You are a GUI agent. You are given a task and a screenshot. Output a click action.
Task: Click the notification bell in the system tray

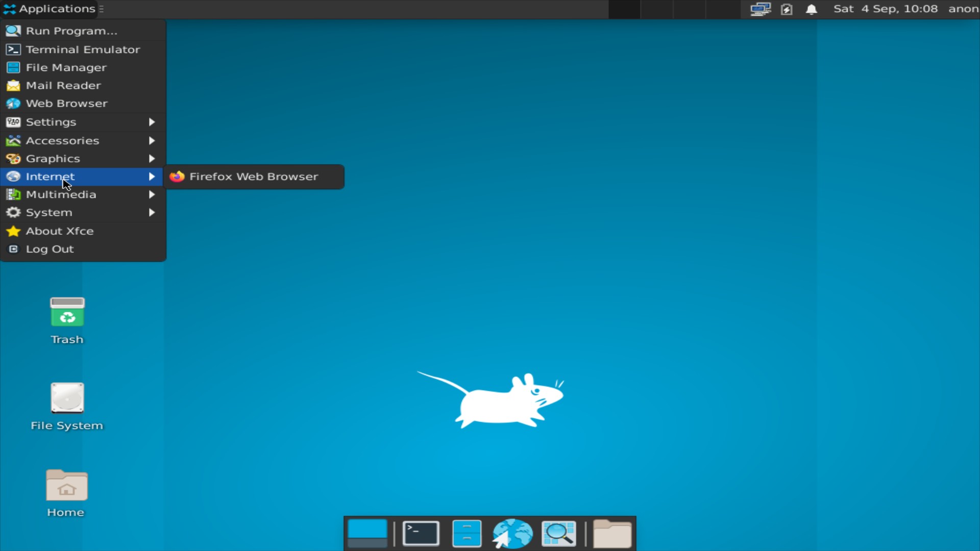(811, 9)
